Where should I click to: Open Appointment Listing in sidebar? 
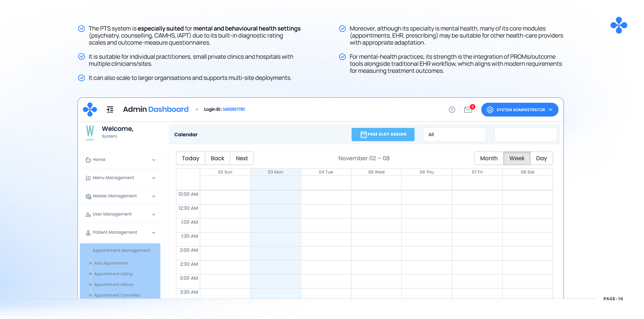[113, 274]
